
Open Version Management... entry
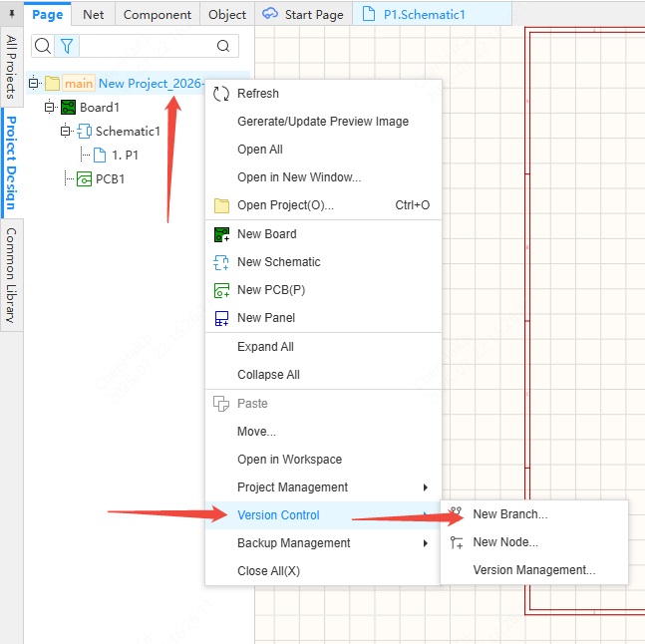(x=534, y=570)
